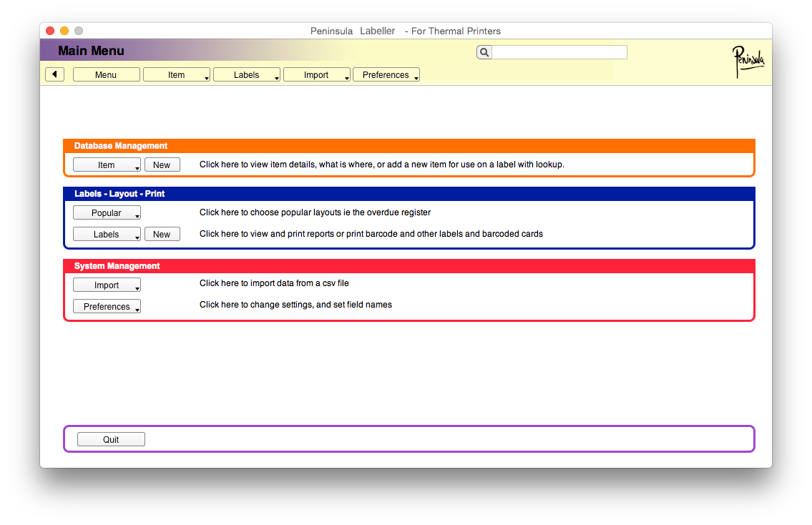This screenshot has width=812, height=525.
Task: Open the Item dropdown in top toolbar
Action: pos(177,75)
